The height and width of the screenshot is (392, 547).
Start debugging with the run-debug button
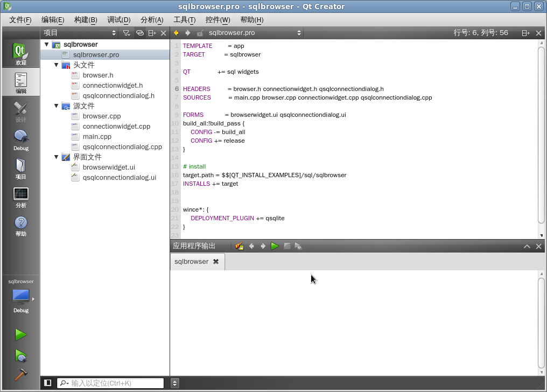click(x=21, y=356)
